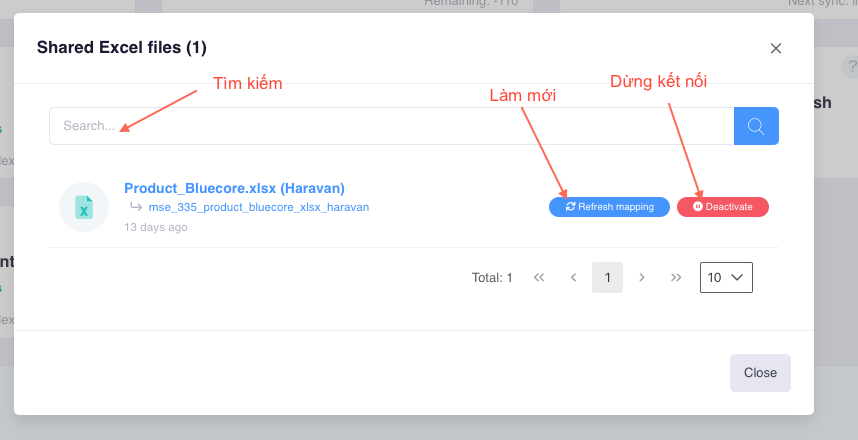Screen dimensions: 858x440
Task: Click the red 'Dừng kết nối' annotation label
Action: pyautogui.click(x=658, y=82)
